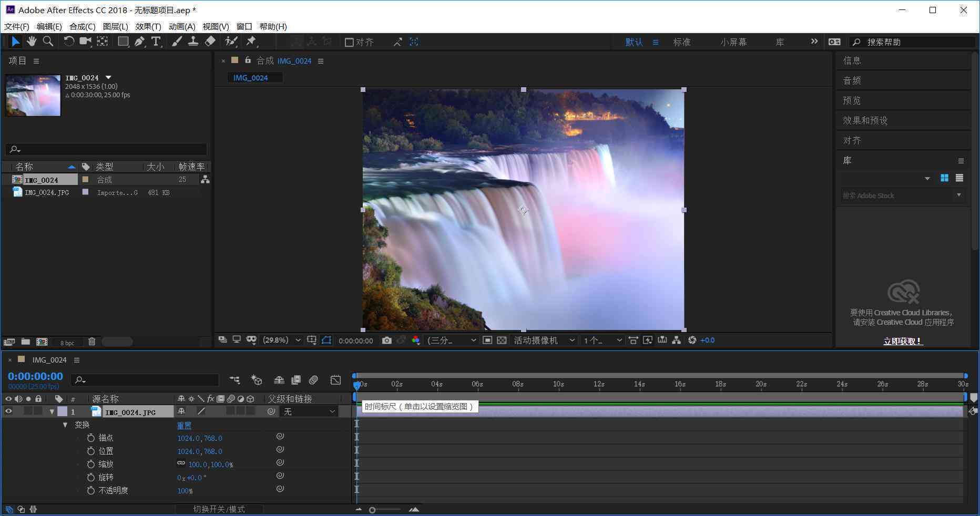Select the Brush tool
980x516 pixels.
click(x=177, y=42)
